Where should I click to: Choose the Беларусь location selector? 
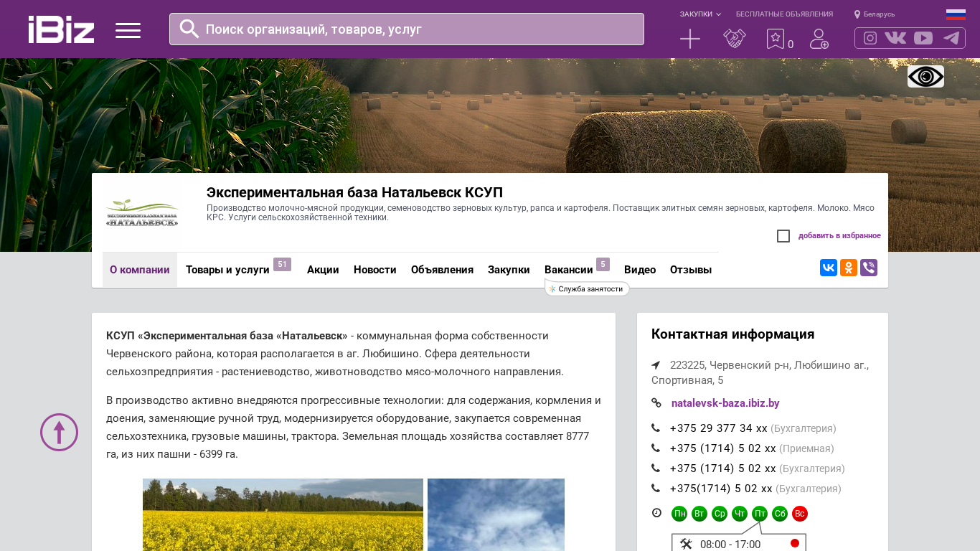pos(875,14)
